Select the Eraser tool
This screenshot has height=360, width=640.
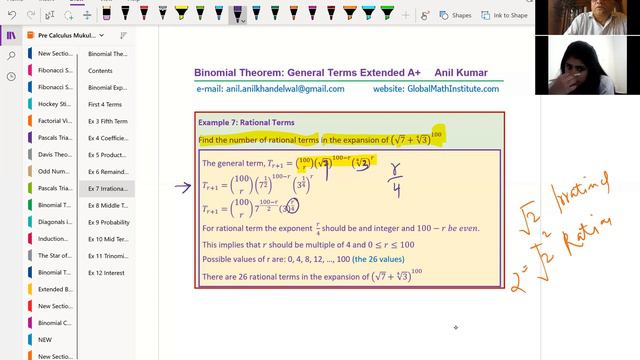click(x=107, y=14)
